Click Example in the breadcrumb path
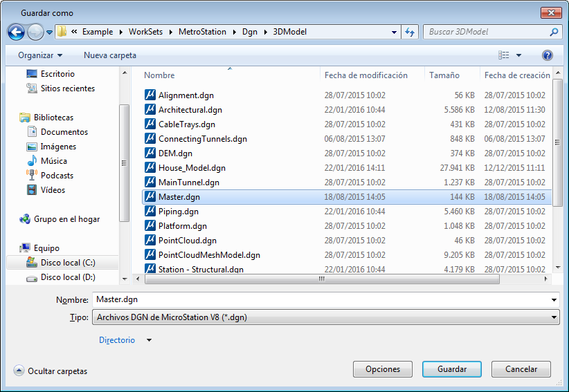Viewport: 569px width, 392px height. coord(98,32)
